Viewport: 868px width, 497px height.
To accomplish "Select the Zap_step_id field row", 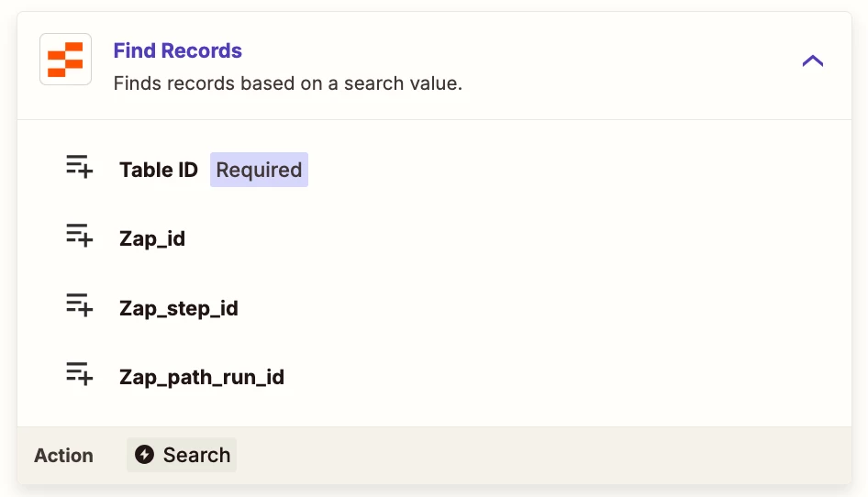I will click(x=434, y=308).
